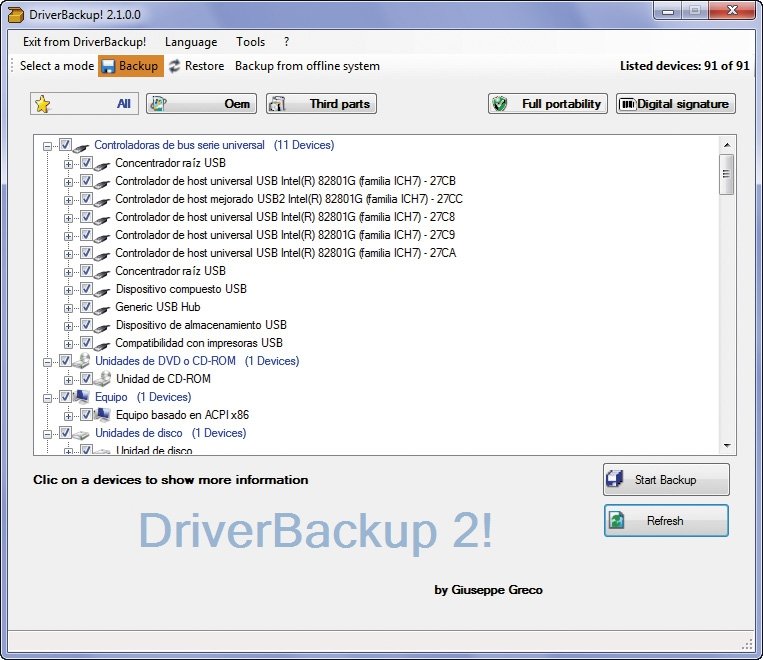
Task: Click the Oem filter icon
Action: click(x=158, y=104)
